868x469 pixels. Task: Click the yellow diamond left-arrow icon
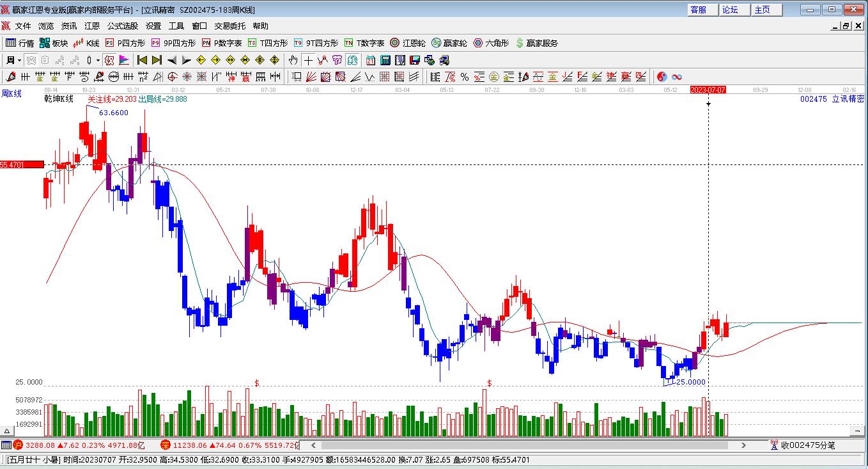point(201,60)
